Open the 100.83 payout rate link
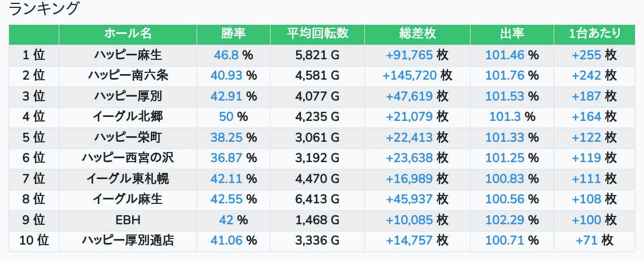The image size is (644, 261). click(x=505, y=179)
